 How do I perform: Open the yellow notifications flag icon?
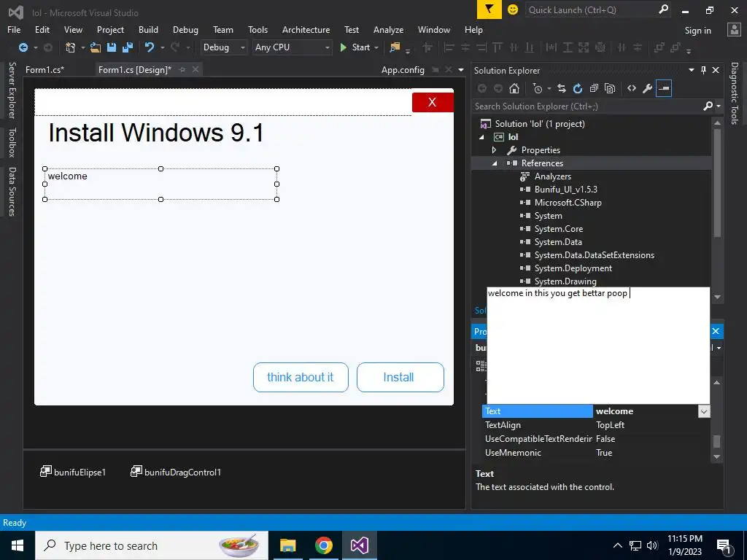(x=489, y=9)
